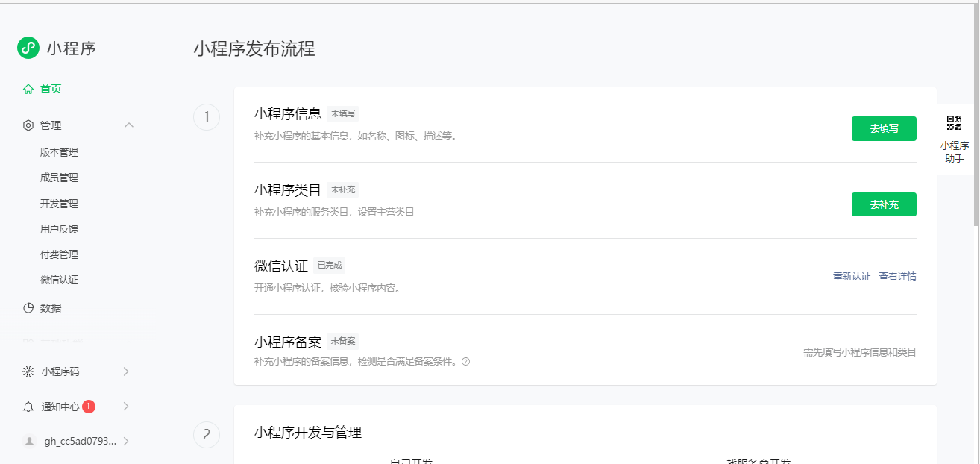
Task: Collapse the 管理 menu with its chevron
Action: [x=129, y=125]
